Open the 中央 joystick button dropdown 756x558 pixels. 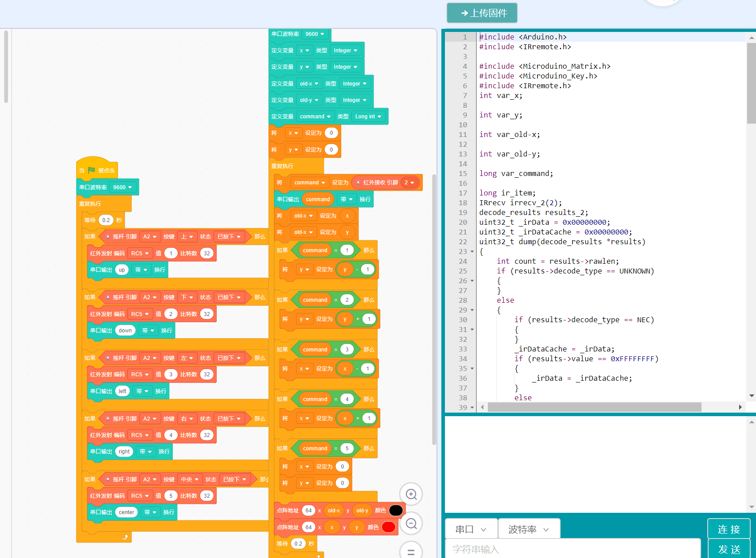point(190,480)
